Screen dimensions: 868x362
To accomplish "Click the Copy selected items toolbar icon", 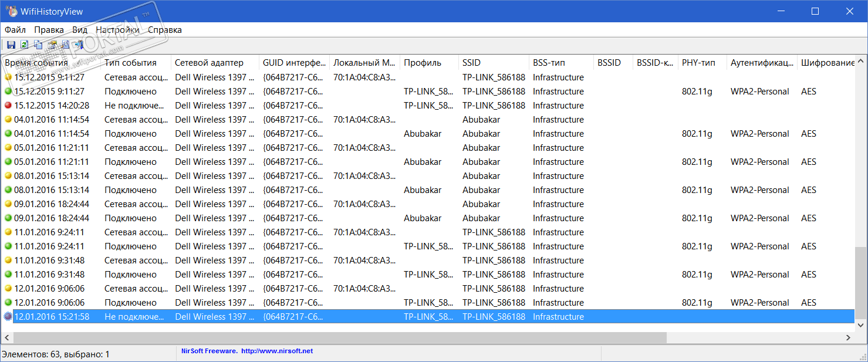I will 38,45.
